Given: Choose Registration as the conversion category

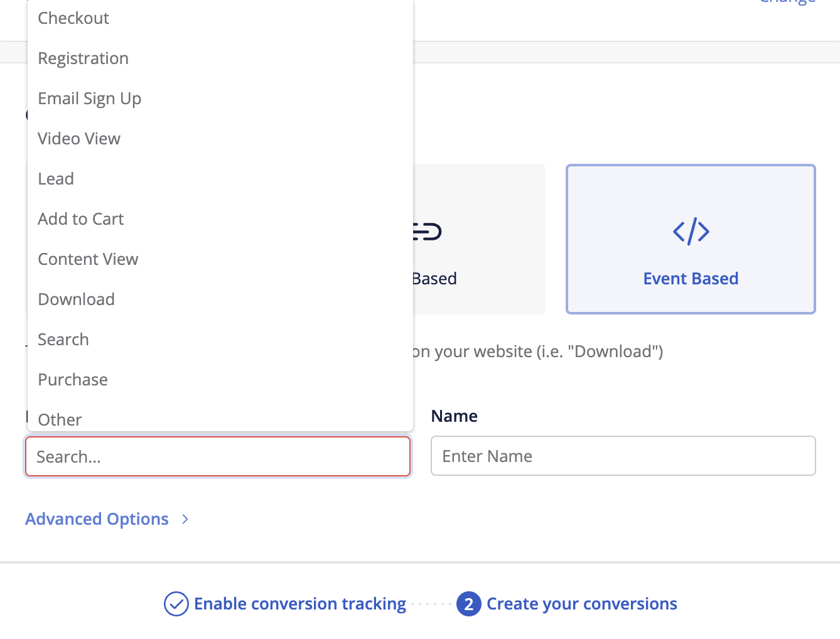Looking at the screenshot, I should 83,58.
